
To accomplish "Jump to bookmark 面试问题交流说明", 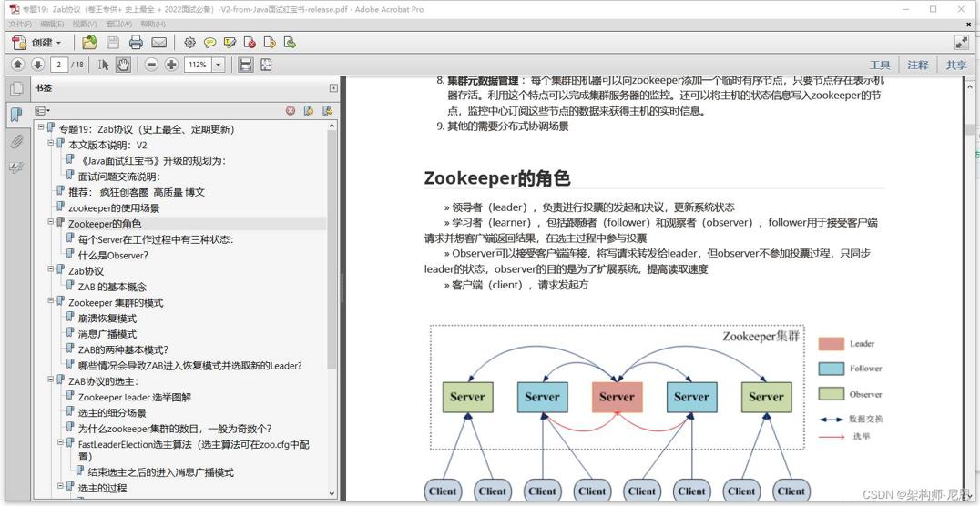I will (119, 177).
